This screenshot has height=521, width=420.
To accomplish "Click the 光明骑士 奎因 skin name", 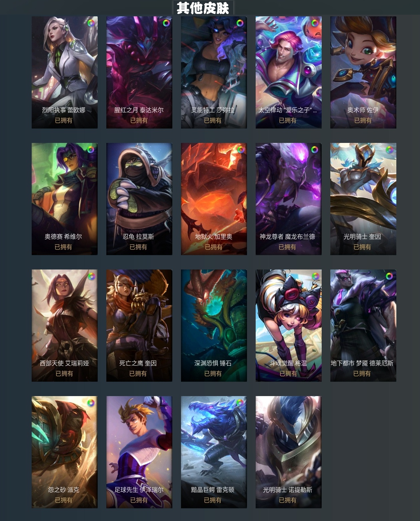I will pyautogui.click(x=362, y=237).
